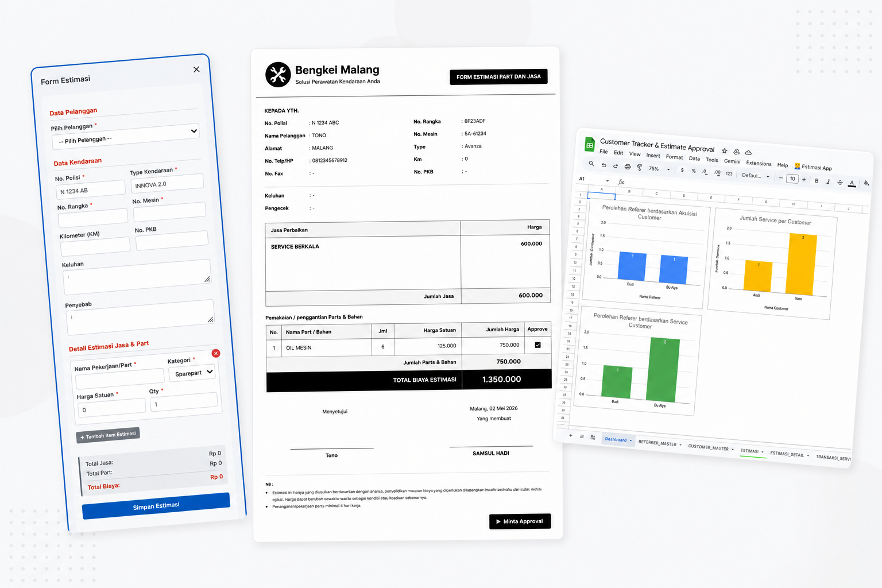882x588 pixels.
Task: Click the move-to-Drive icon beside the title
Action: (x=737, y=152)
